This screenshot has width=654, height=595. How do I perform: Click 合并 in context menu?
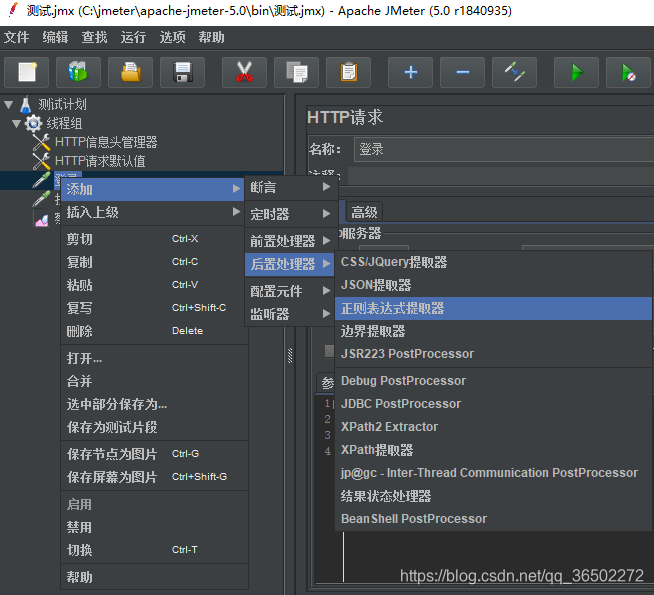154,381
